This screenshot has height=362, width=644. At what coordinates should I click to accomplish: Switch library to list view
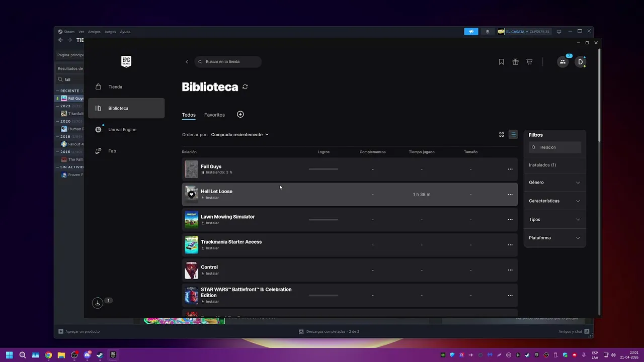(x=513, y=134)
